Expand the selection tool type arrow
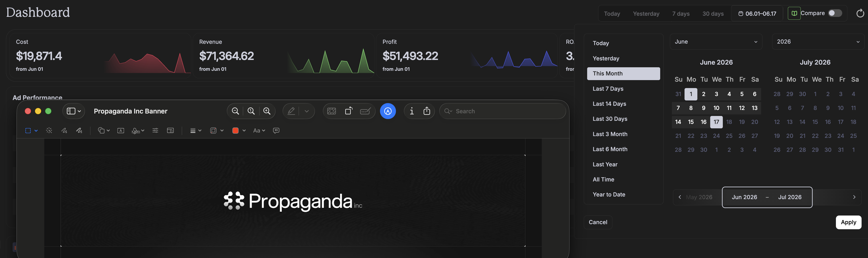 (x=36, y=131)
